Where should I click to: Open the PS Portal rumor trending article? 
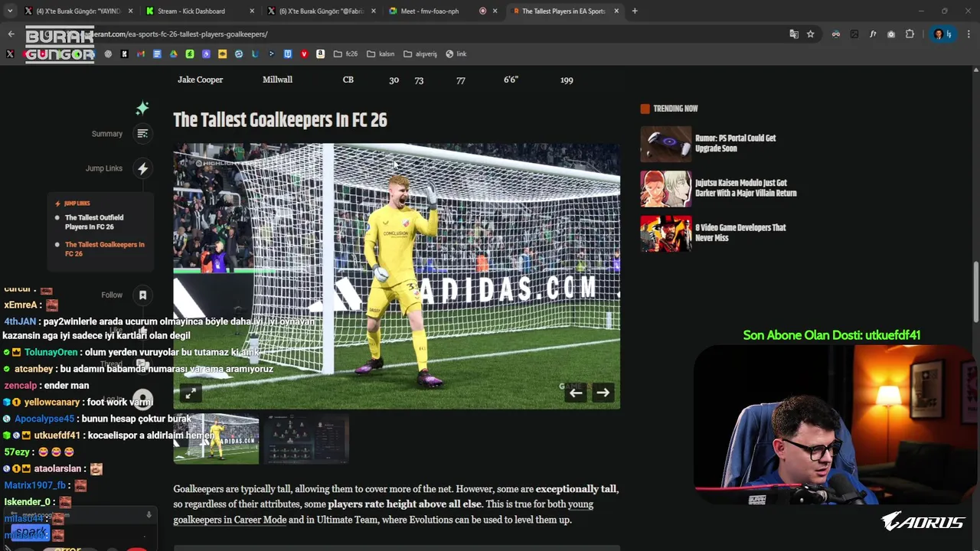[735, 143]
